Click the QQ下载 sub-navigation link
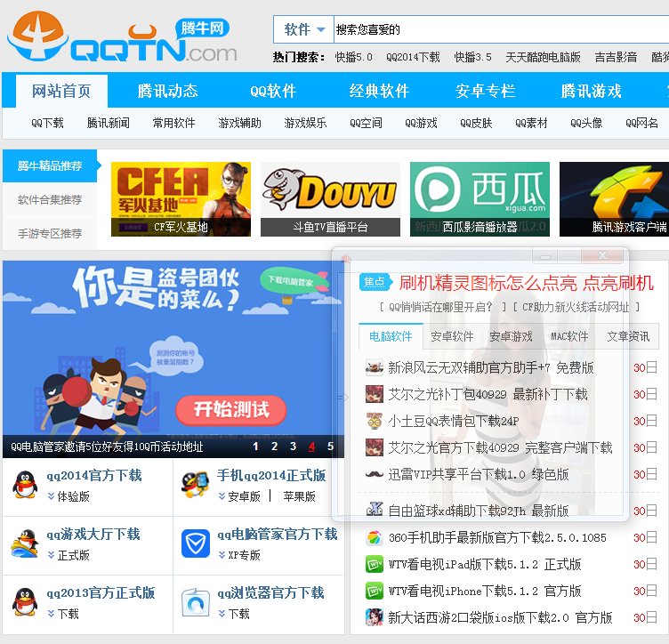The width and height of the screenshot is (669, 644). click(47, 124)
